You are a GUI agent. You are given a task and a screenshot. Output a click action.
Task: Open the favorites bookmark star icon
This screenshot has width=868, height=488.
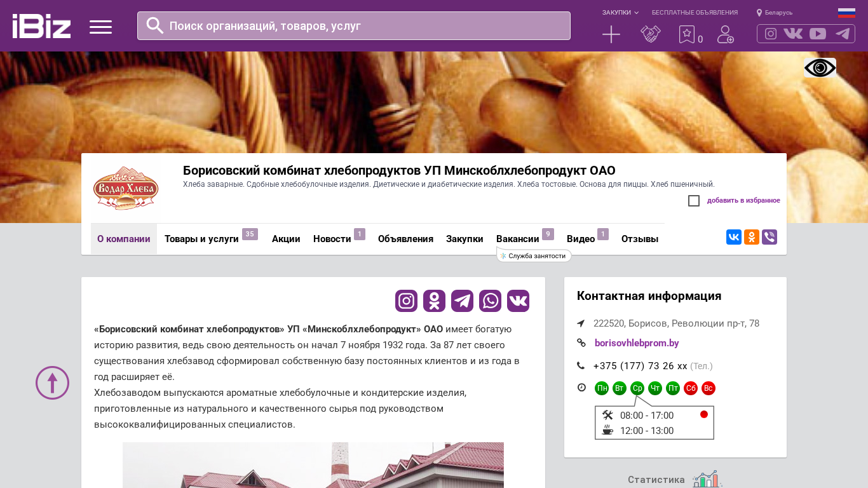click(x=687, y=34)
